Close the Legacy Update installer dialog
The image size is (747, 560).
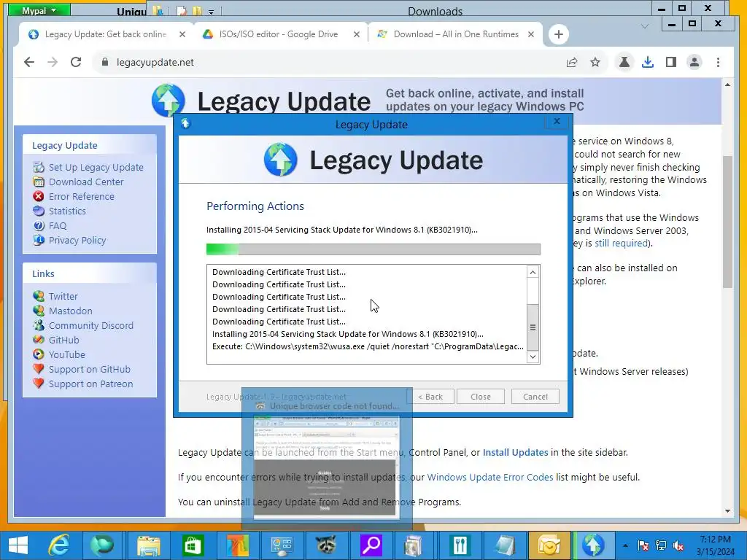coord(557,122)
